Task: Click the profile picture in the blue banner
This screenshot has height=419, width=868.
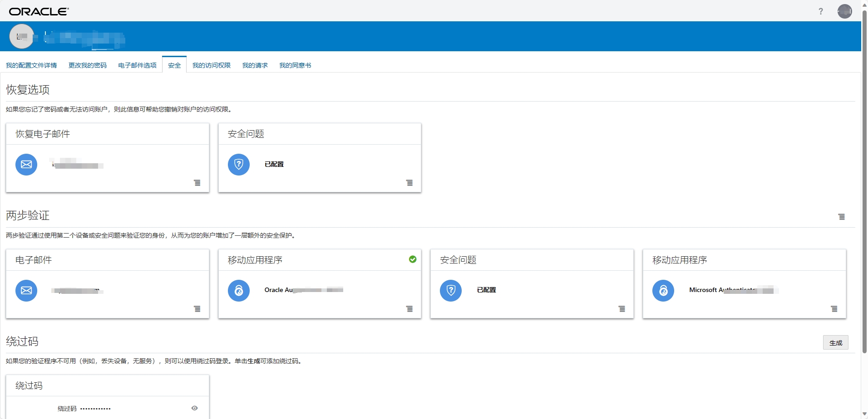Action: pos(22,36)
